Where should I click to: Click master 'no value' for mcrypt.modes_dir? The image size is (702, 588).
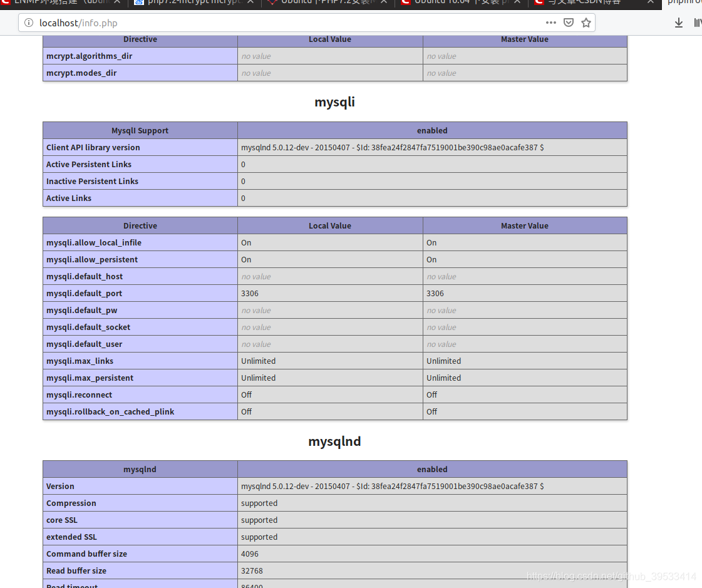[x=441, y=73]
